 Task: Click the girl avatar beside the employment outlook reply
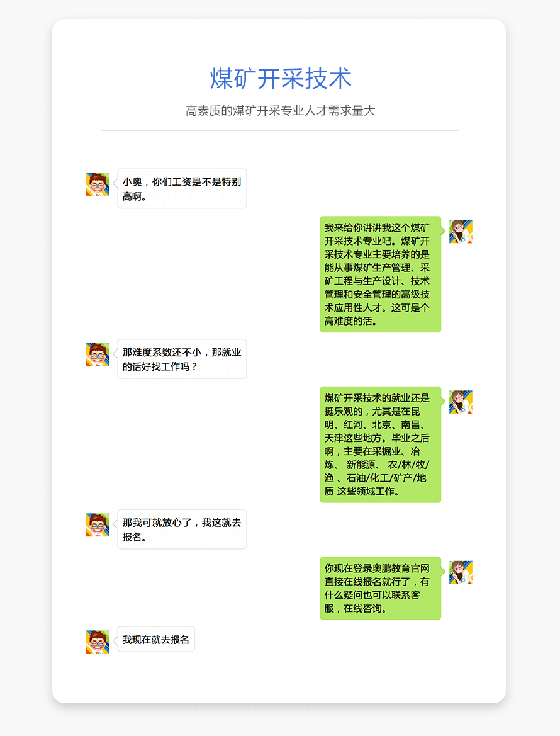[461, 402]
